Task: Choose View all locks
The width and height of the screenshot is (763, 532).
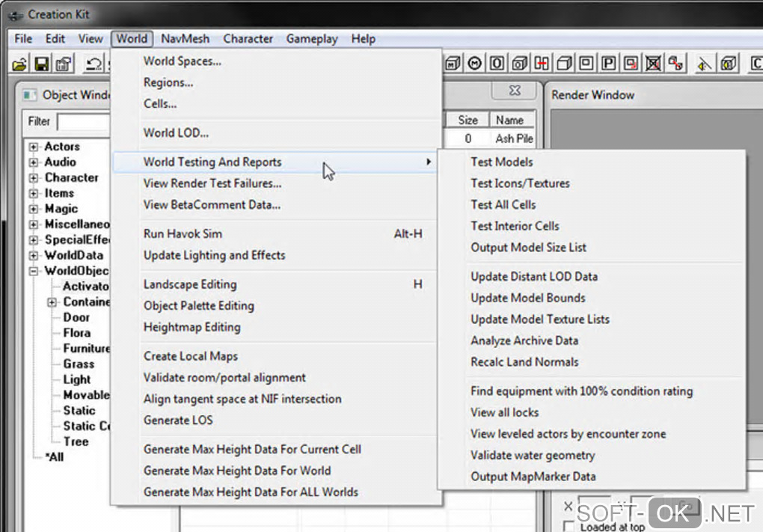Action: [x=592, y=413]
